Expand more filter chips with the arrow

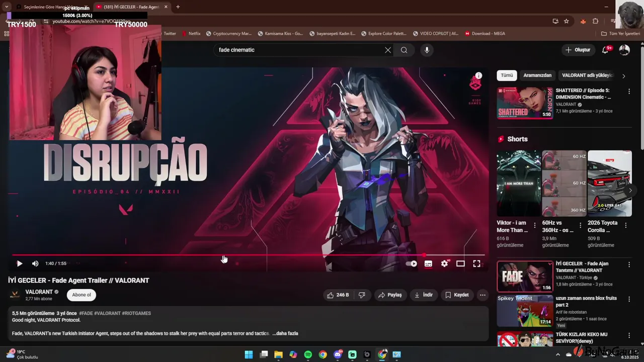[624, 76]
